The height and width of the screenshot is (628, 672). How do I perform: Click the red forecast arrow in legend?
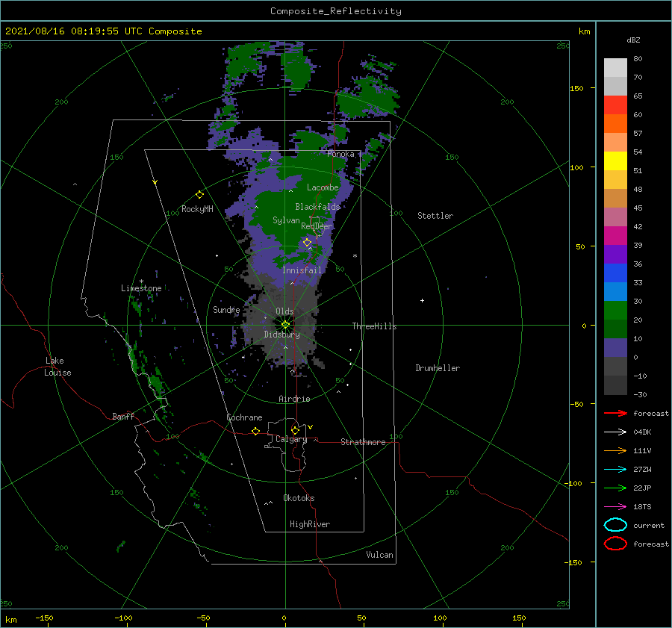[x=615, y=413]
